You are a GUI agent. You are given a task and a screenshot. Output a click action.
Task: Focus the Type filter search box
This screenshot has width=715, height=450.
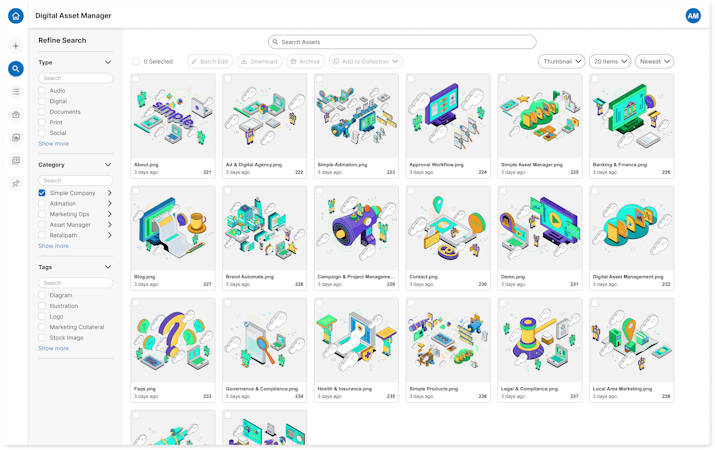click(76, 78)
